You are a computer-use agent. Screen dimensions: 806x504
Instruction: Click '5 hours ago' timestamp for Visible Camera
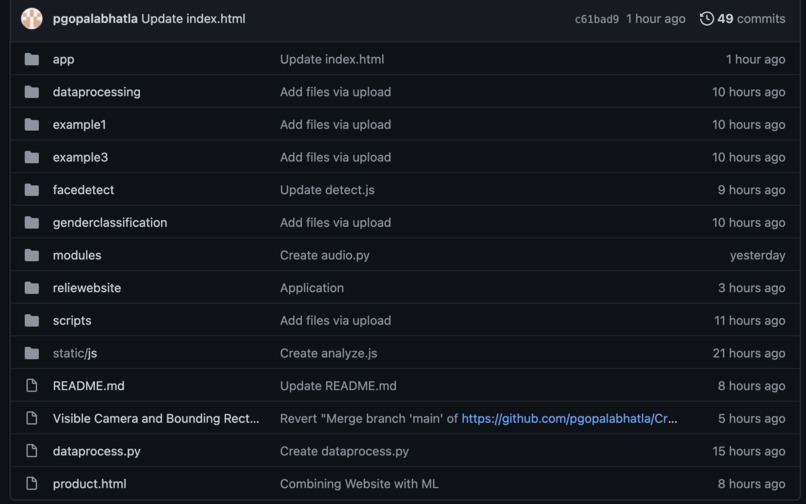pos(751,419)
